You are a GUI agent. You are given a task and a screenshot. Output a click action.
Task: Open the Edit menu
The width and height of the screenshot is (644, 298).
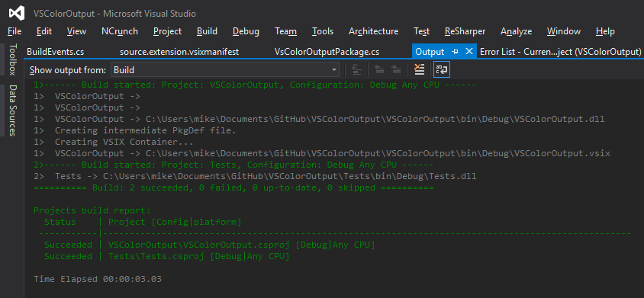pyautogui.click(x=44, y=31)
